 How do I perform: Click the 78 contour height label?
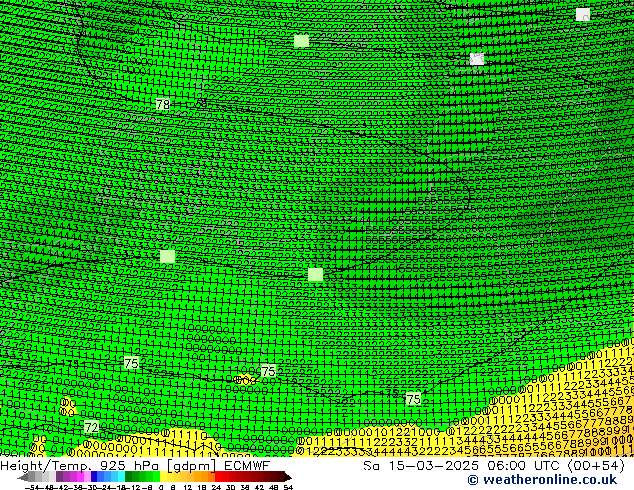click(163, 105)
